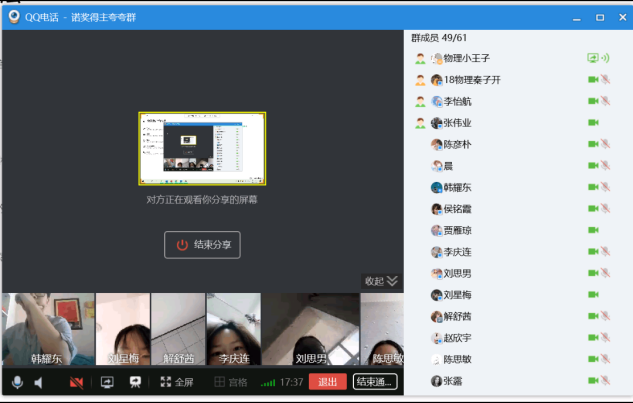Check the green network signal strength indicator
Viewport: 633px width, 403px height.
click(268, 382)
